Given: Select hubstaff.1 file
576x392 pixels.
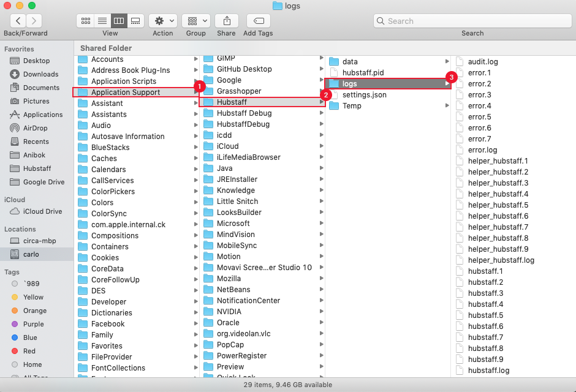Looking at the screenshot, I should pyautogui.click(x=513, y=271).
